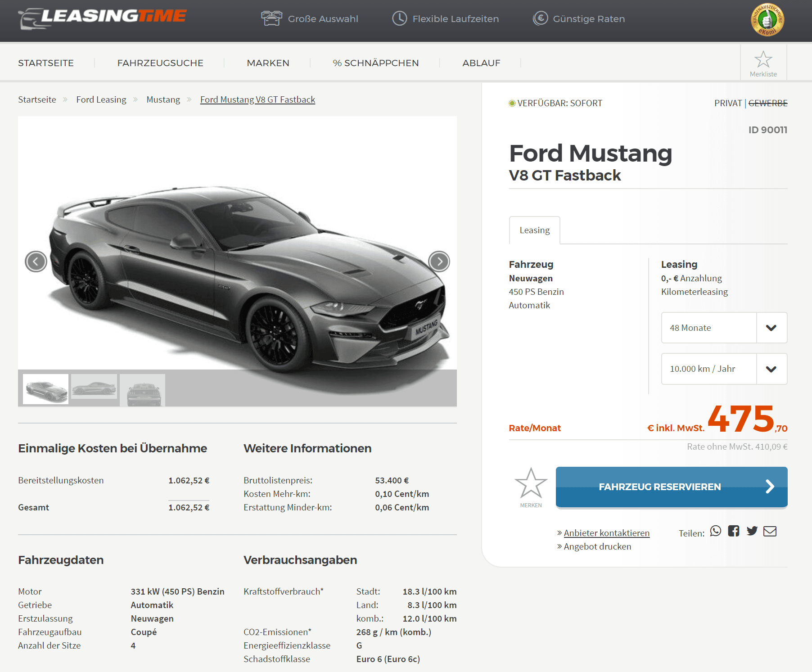Open Ablauf menu item
The image size is (812, 672).
tap(482, 63)
